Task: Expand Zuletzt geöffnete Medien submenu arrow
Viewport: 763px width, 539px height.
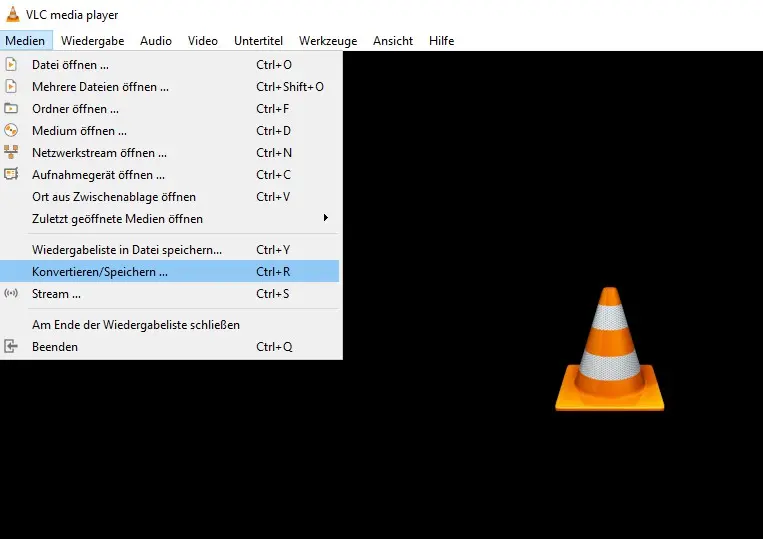Action: pos(325,219)
